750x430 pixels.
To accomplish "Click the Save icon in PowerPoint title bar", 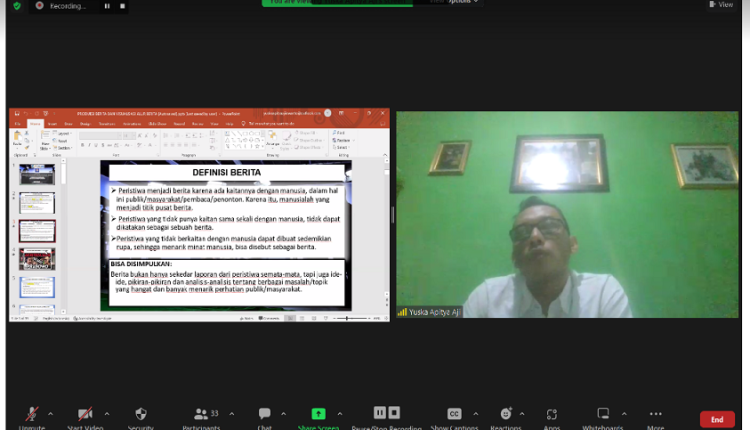I will (x=17, y=113).
